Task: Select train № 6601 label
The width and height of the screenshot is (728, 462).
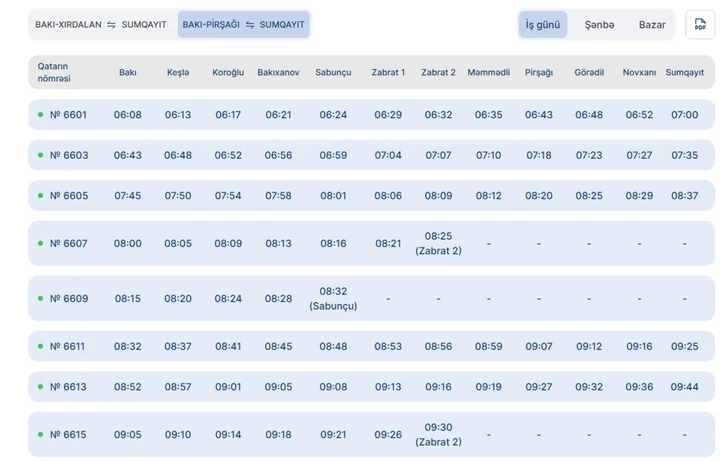Action: tap(68, 115)
